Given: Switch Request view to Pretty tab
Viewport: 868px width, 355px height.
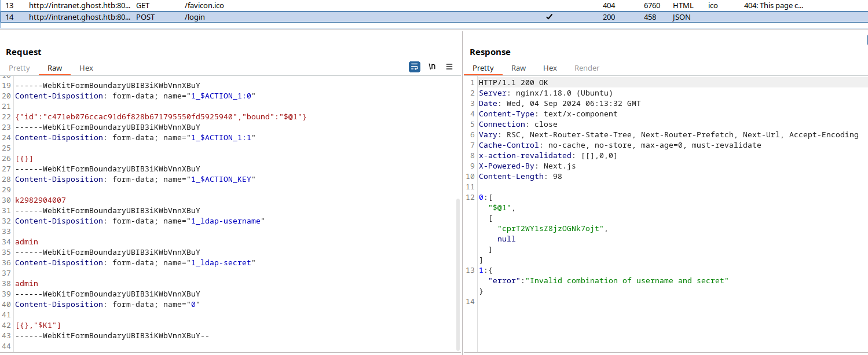Looking at the screenshot, I should (19, 68).
